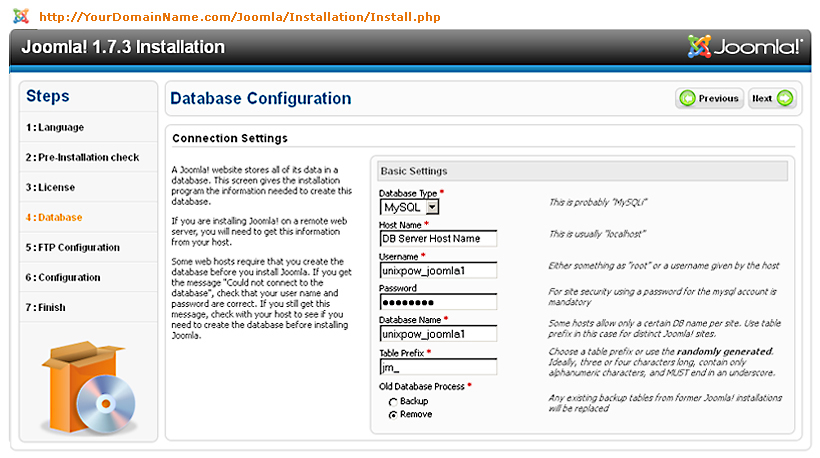Click the Steps sidebar heading
Screen dimensions: 820x458
48,96
